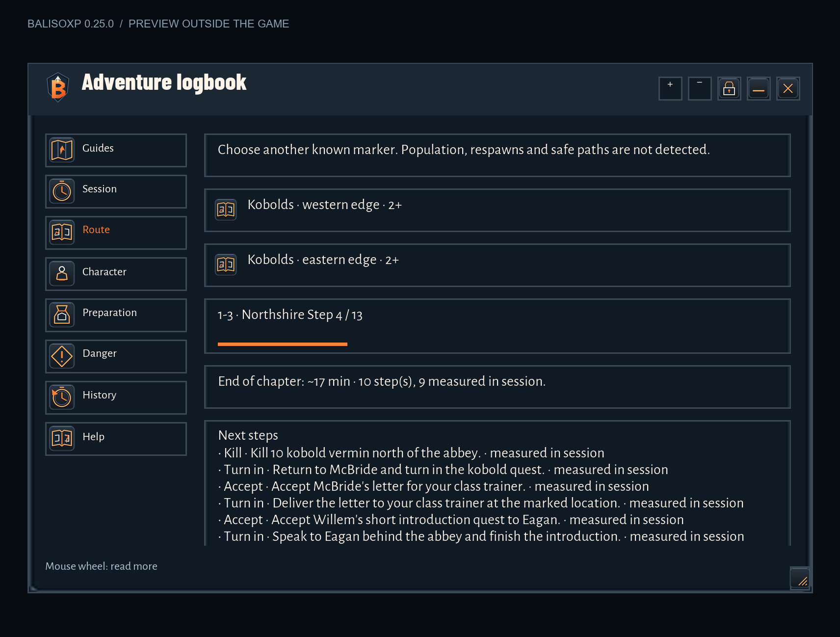Image resolution: width=840 pixels, height=637 pixels.
Task: Click the orange Northshire step progress bar
Action: tap(283, 344)
